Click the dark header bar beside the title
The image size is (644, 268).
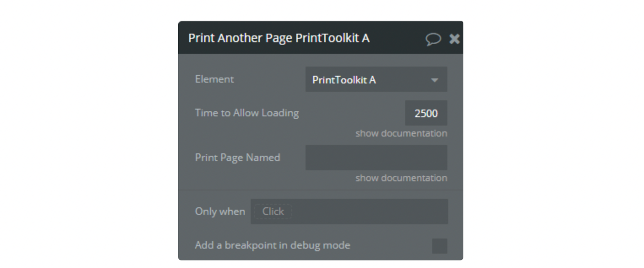coord(397,38)
